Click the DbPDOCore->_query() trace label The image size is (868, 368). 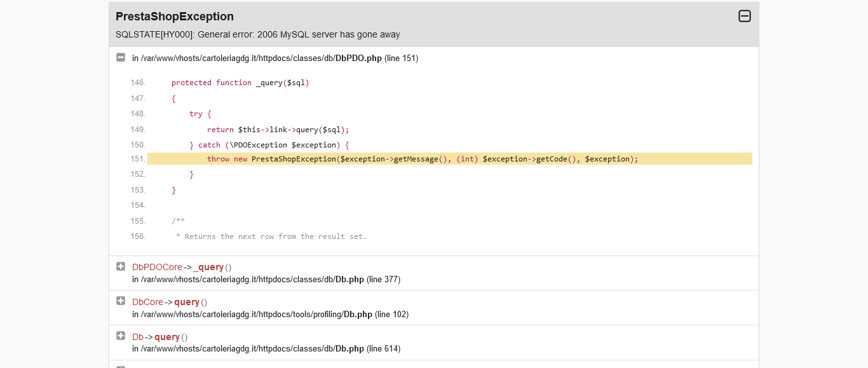point(181,267)
